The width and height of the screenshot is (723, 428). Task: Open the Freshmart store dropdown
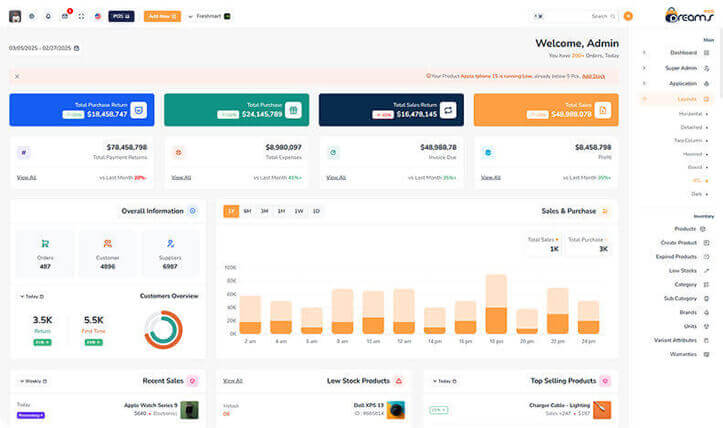coord(209,16)
